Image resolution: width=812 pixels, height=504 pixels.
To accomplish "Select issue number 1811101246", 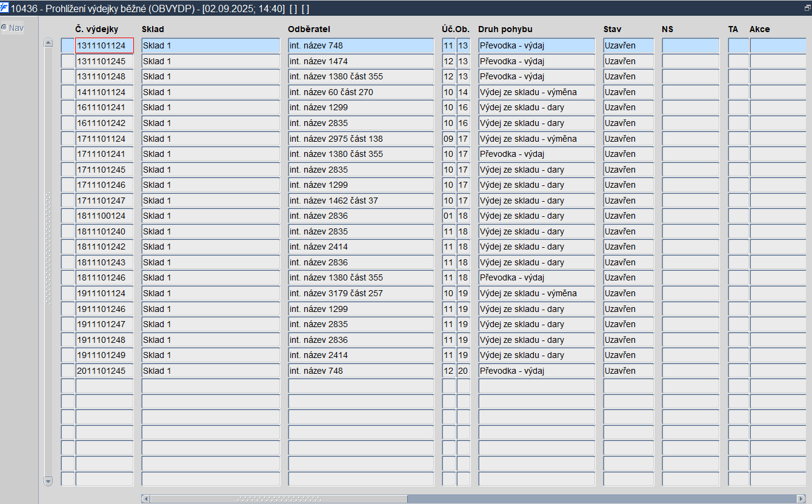I will (x=104, y=277).
